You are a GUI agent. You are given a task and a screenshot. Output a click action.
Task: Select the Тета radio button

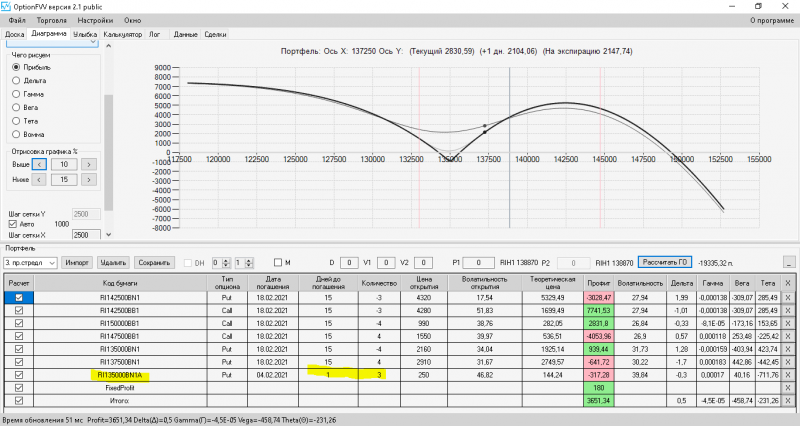[x=16, y=121]
